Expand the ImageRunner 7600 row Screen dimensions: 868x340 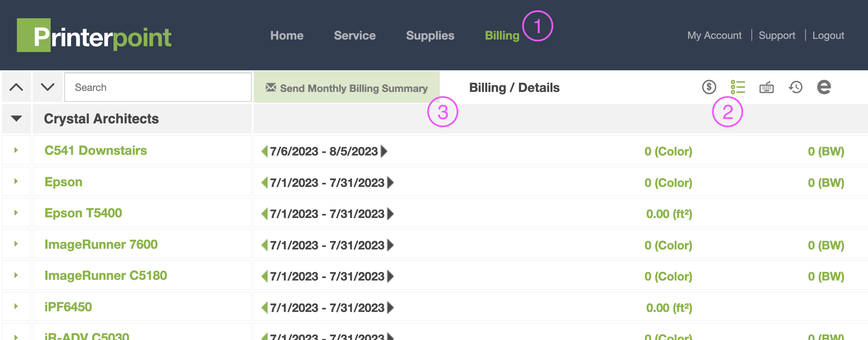[16, 244]
